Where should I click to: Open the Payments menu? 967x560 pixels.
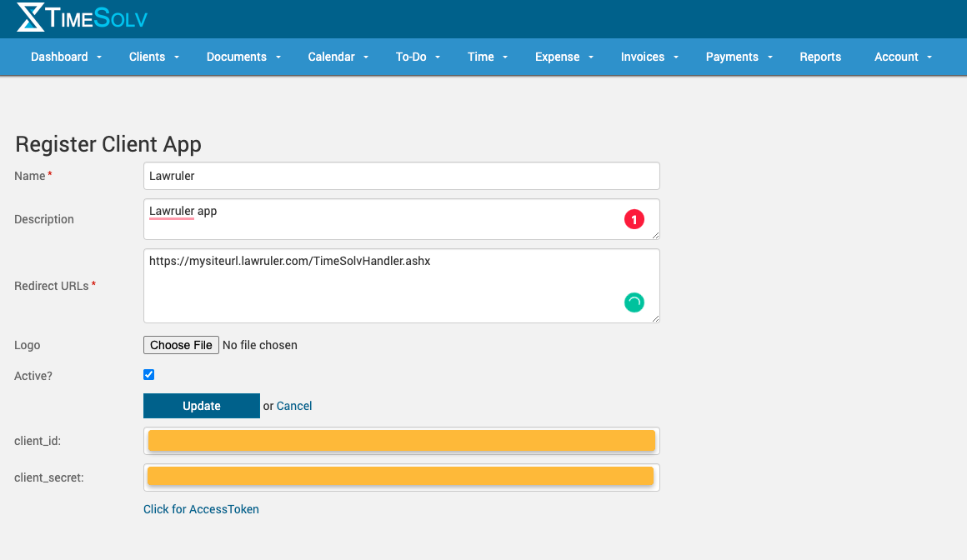point(732,57)
